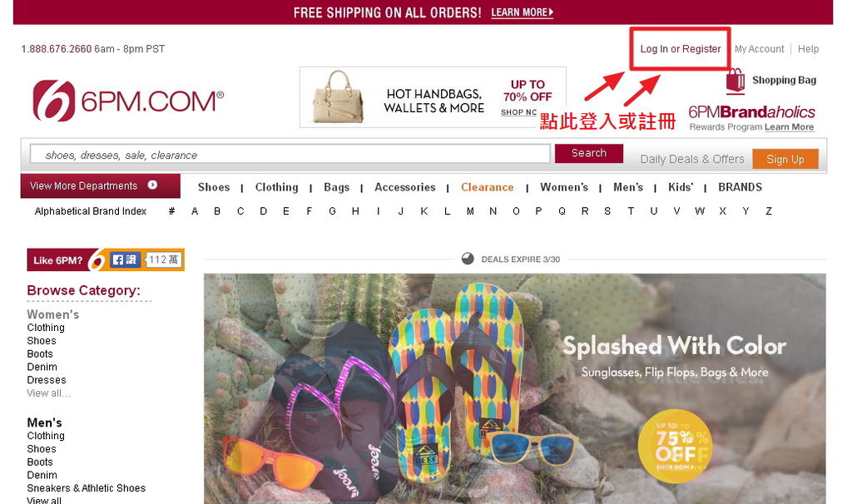852x504 pixels.
Task: Open the Shoes menu item
Action: 214,187
